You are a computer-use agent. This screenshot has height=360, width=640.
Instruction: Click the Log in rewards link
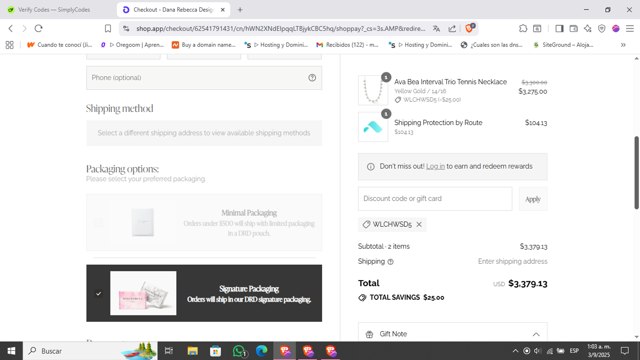pos(435,167)
